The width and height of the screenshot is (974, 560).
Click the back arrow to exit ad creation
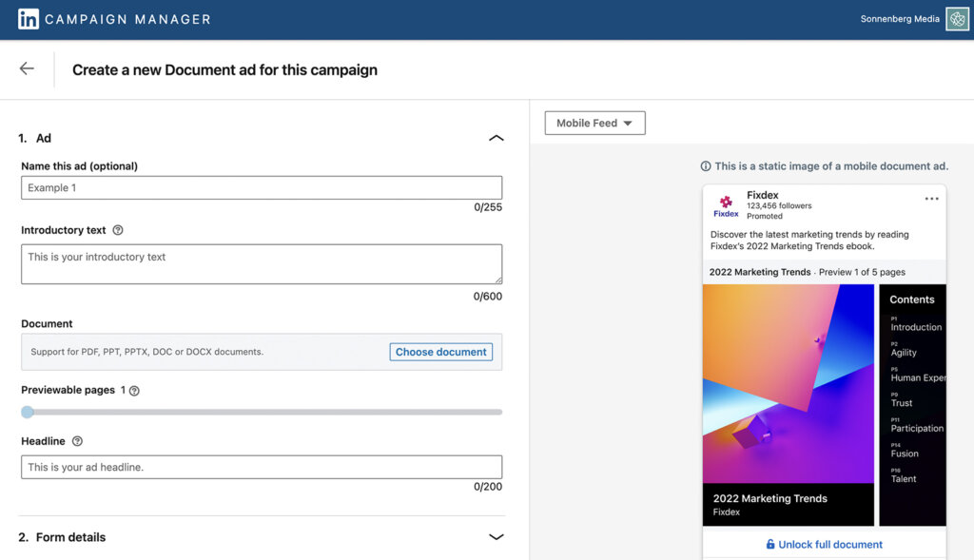pos(26,68)
